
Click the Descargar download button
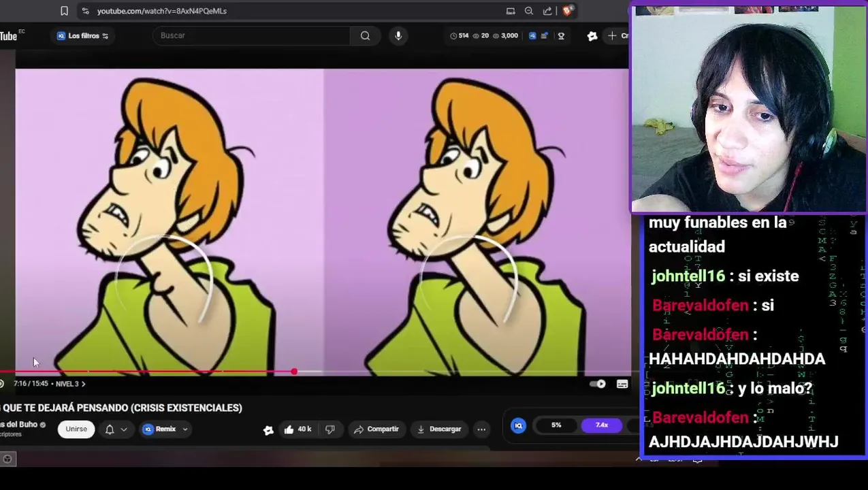(x=440, y=429)
